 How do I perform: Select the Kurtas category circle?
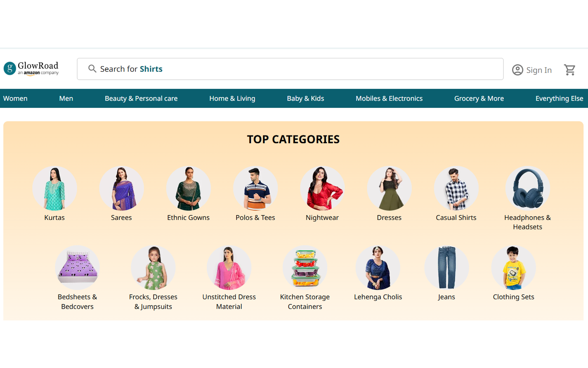pos(55,188)
